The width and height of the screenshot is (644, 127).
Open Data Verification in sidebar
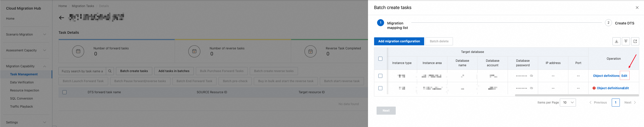point(22,82)
